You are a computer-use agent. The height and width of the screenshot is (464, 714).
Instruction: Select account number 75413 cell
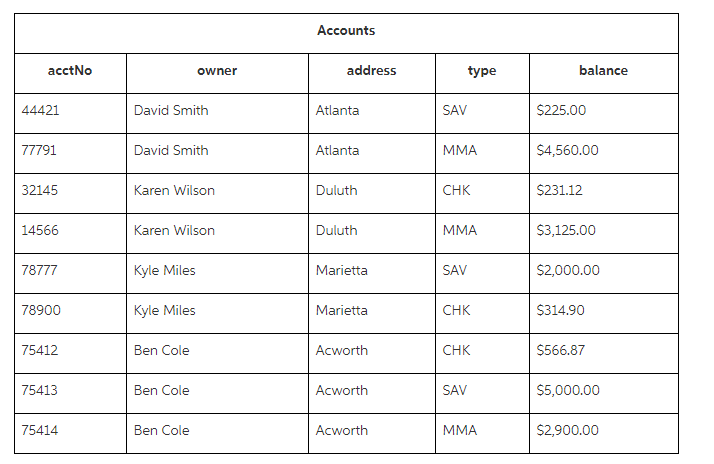pos(40,390)
